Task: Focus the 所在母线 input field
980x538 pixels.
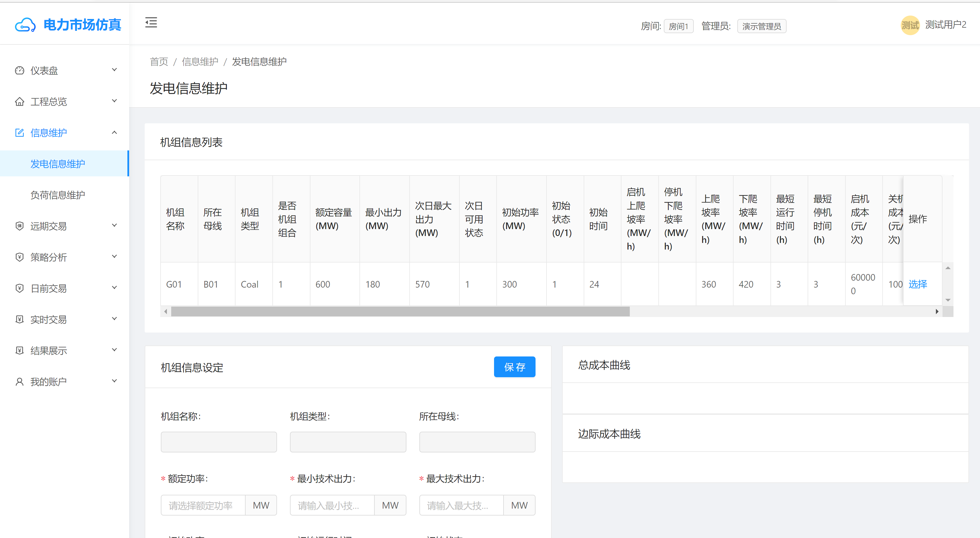Action: click(x=477, y=442)
